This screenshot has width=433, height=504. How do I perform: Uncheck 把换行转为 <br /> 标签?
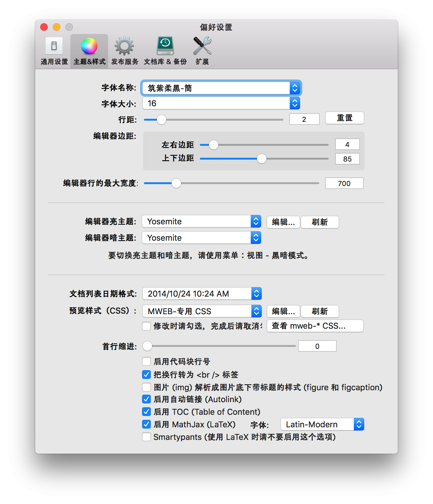click(146, 375)
